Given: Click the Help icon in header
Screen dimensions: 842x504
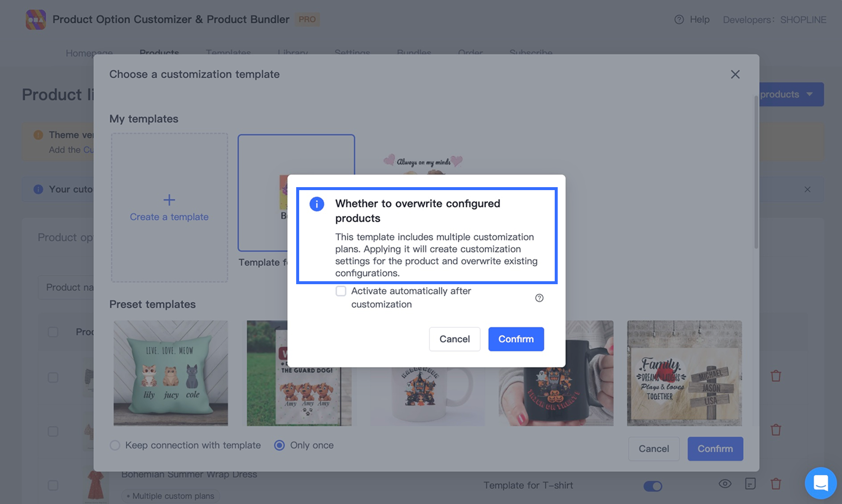Looking at the screenshot, I should click(x=679, y=20).
